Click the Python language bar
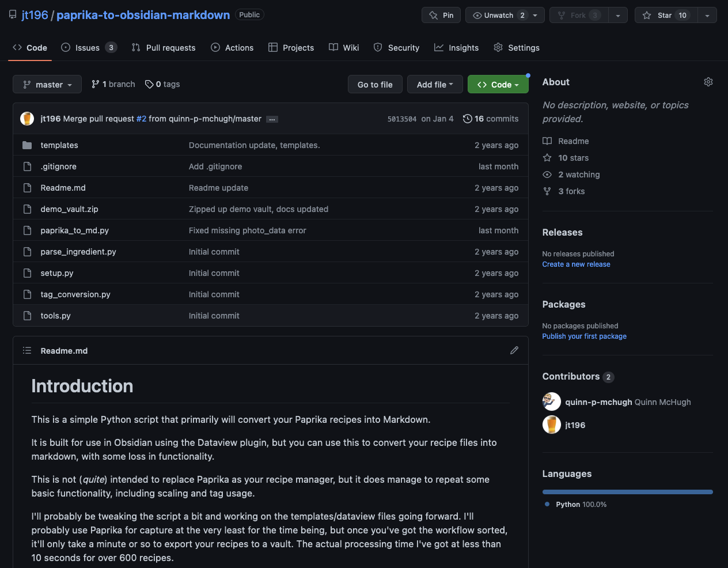The width and height of the screenshot is (728, 568). (x=628, y=492)
